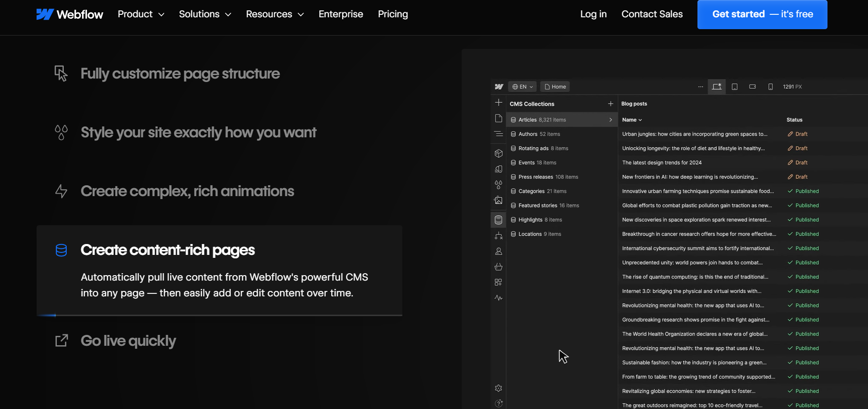Image resolution: width=868 pixels, height=409 pixels.
Task: Open the Navigator panel icon
Action: tap(498, 134)
